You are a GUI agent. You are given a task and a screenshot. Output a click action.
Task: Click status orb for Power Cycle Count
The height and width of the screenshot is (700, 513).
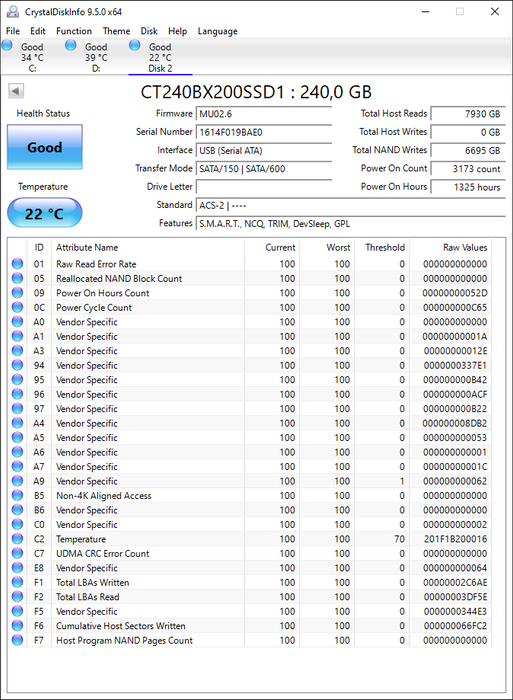point(17,307)
